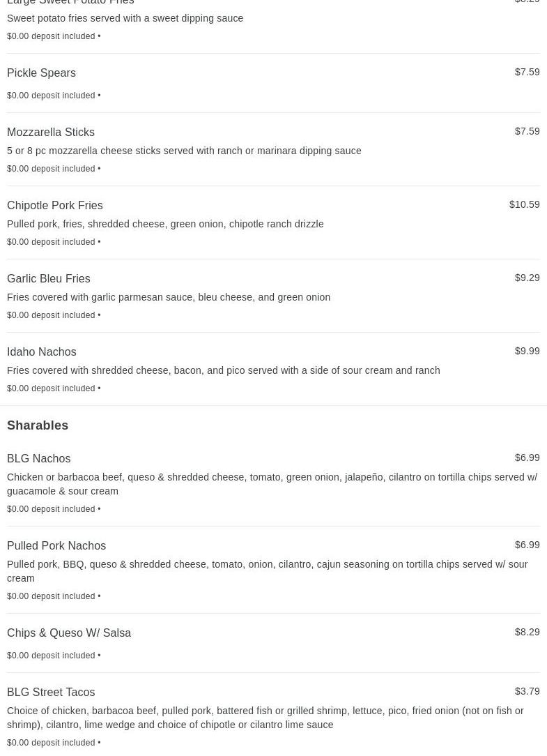547x756 pixels.
Task: Click the $3.79 price for BLG Street Tacos
Action: (527, 691)
